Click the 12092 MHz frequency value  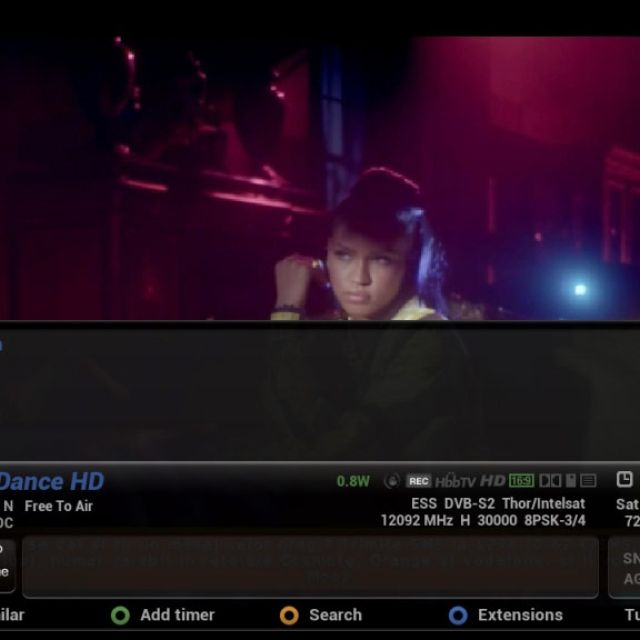coord(417,520)
